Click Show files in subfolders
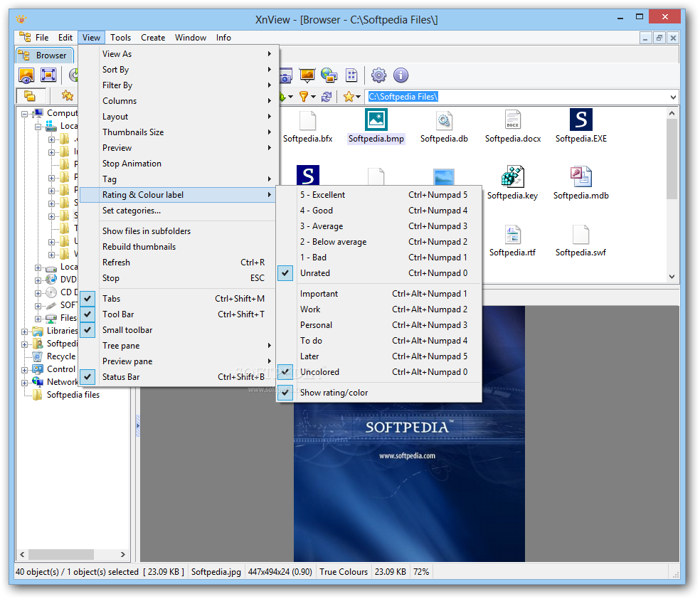Viewport: 700px width, 599px height. click(178, 231)
